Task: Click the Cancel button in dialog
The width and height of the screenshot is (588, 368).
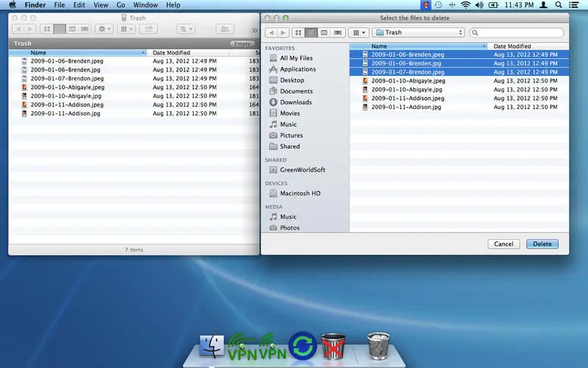Action: tap(503, 244)
